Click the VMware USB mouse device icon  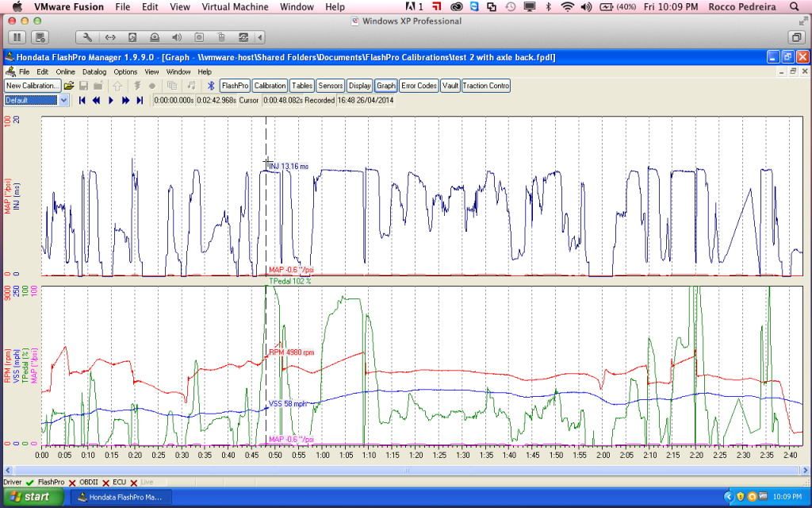pyautogui.click(x=221, y=37)
